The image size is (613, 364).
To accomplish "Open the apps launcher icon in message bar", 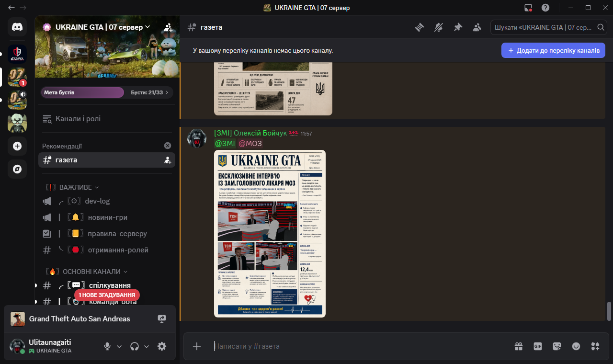I will pos(595,346).
